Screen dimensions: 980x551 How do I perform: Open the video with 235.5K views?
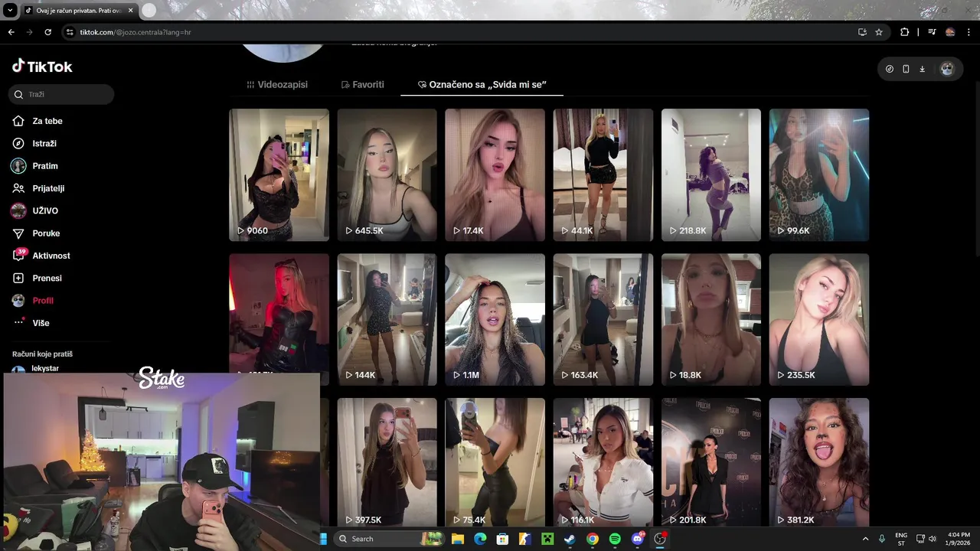point(819,319)
